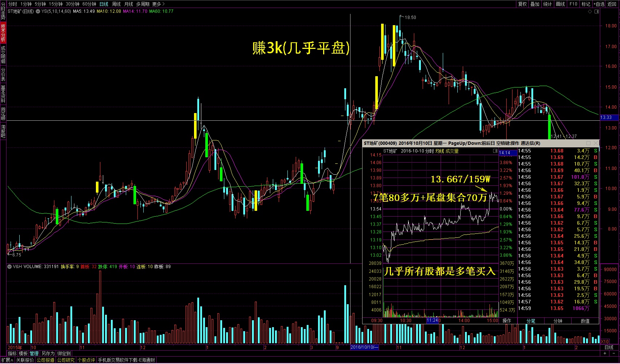Image resolution: width=620 pixels, height=364 pixels.
Task: Switch popup to 分钟 tab
Action: tap(558, 321)
